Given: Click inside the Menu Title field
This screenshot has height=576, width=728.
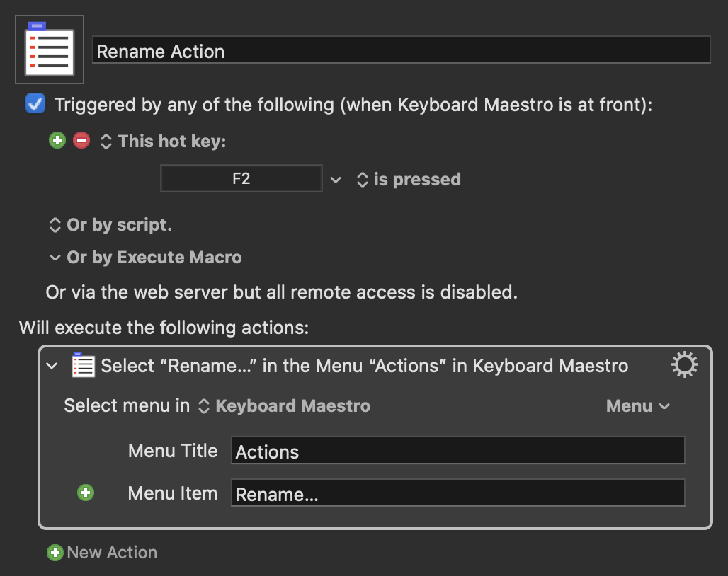Looking at the screenshot, I should coord(457,450).
